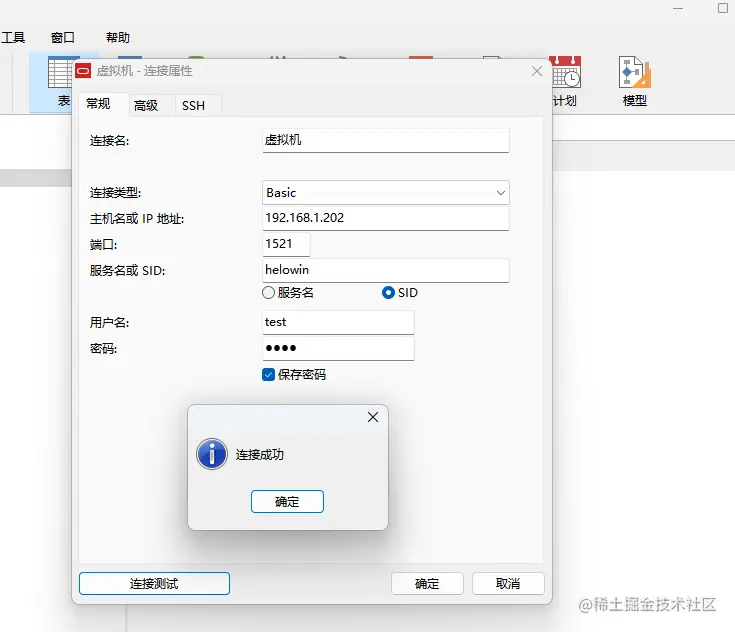
Task: Click the 服务名或 SID field helowin
Action: [x=385, y=271]
